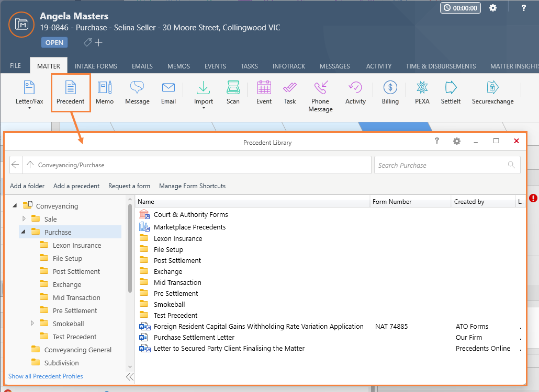This screenshot has height=392, width=539.
Task: Sort by the Form Number column
Action: click(410, 202)
